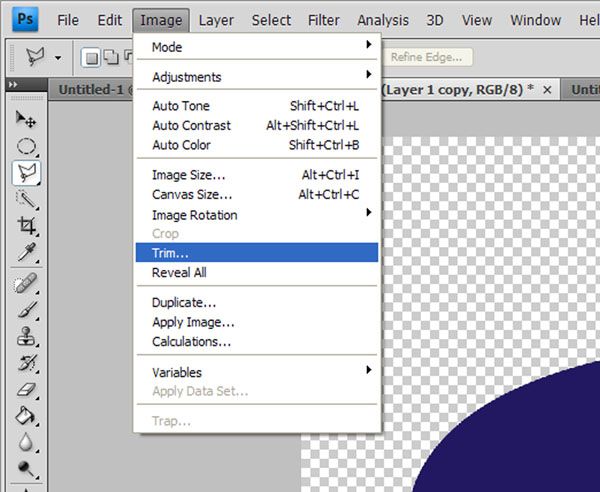
Task: Open Apply Image dialog
Action: (x=257, y=322)
